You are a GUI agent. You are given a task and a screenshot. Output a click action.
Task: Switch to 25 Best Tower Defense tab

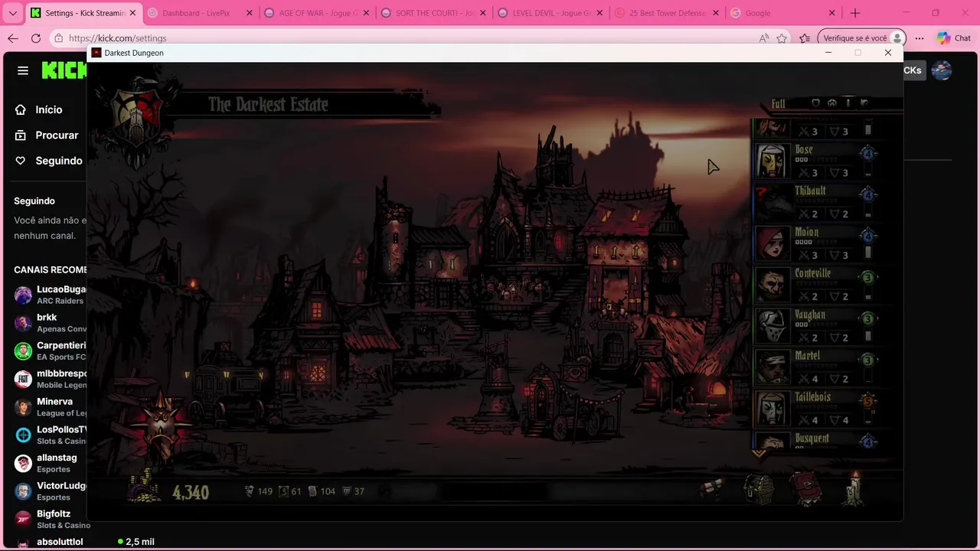coord(668,13)
